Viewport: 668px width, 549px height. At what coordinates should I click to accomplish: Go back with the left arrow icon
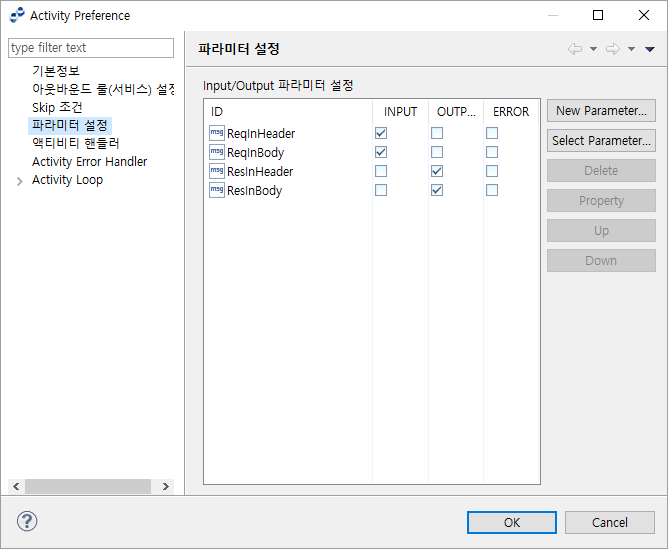tap(575, 49)
